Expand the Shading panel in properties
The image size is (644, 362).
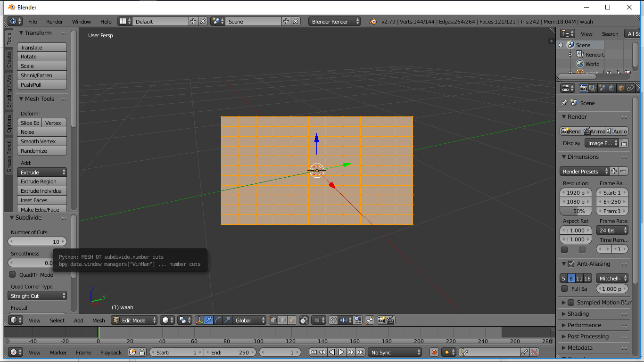(578, 313)
